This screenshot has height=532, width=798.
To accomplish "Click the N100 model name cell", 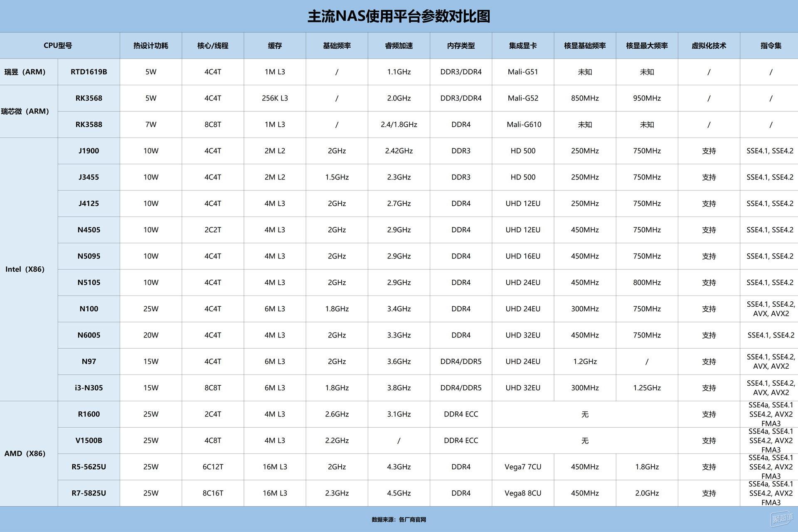I will [89, 309].
